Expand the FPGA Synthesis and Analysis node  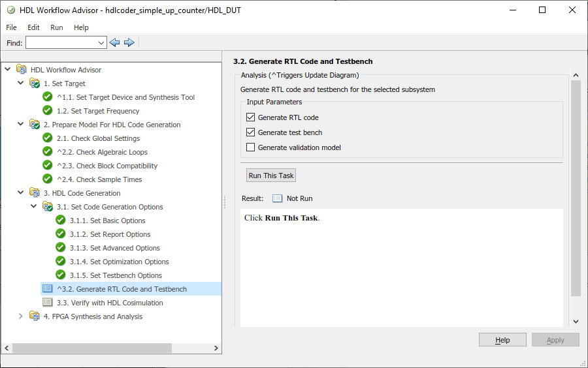click(x=21, y=316)
